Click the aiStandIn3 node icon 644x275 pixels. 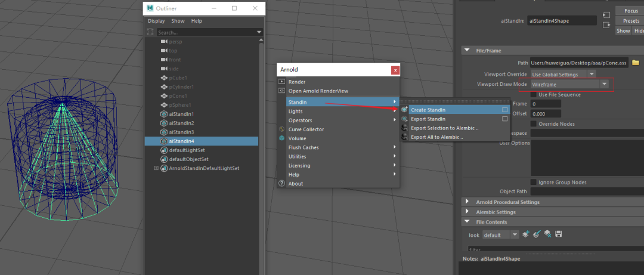coord(164,132)
